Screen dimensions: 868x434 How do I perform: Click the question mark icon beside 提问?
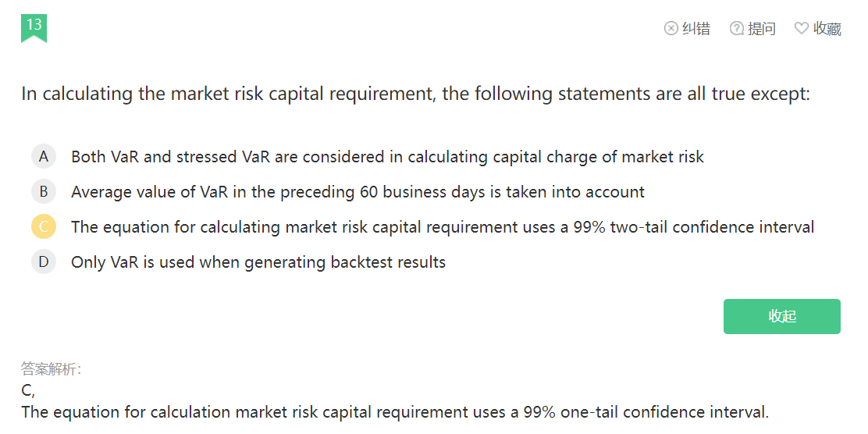[736, 29]
